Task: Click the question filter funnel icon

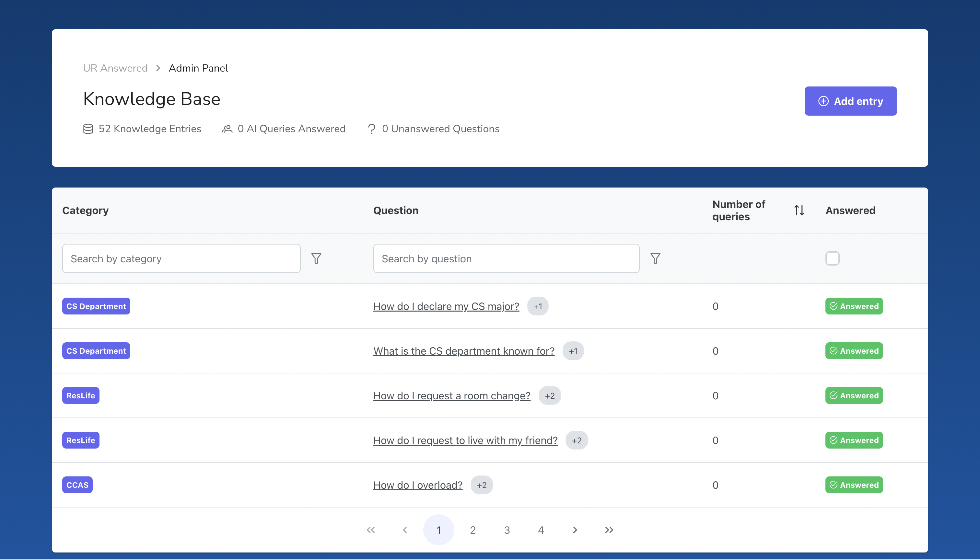Action: coord(655,258)
